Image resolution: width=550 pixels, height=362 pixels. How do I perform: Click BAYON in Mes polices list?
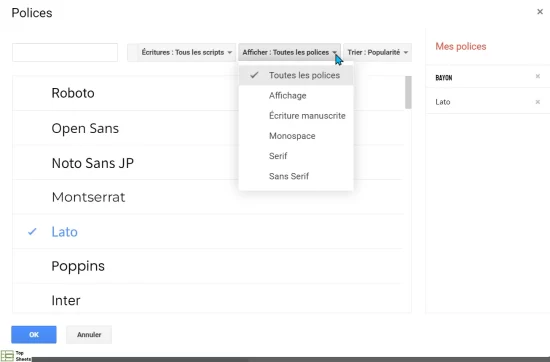pyautogui.click(x=444, y=78)
